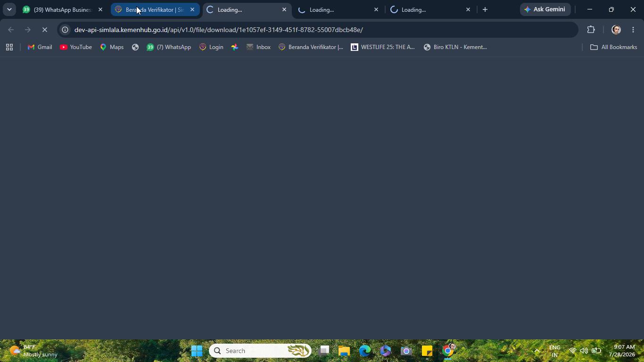Close the first Loading tab

[284, 9]
